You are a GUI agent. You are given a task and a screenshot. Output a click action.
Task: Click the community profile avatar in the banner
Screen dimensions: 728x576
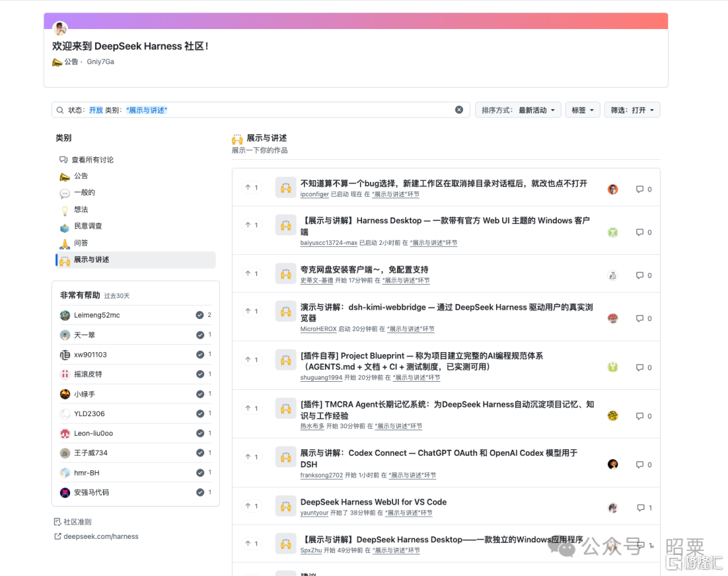coord(60,28)
